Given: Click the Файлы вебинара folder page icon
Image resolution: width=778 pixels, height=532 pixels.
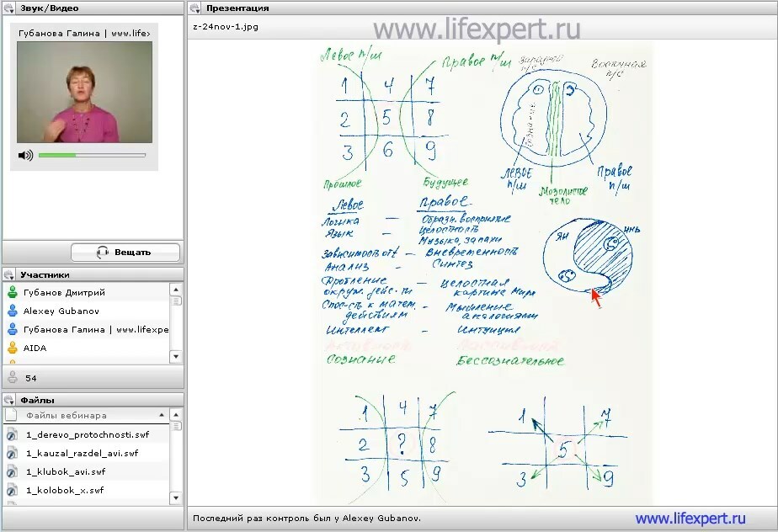Looking at the screenshot, I should click(11, 415).
